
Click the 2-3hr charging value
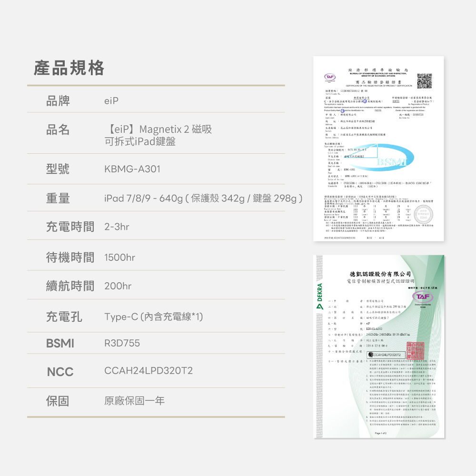point(117,227)
